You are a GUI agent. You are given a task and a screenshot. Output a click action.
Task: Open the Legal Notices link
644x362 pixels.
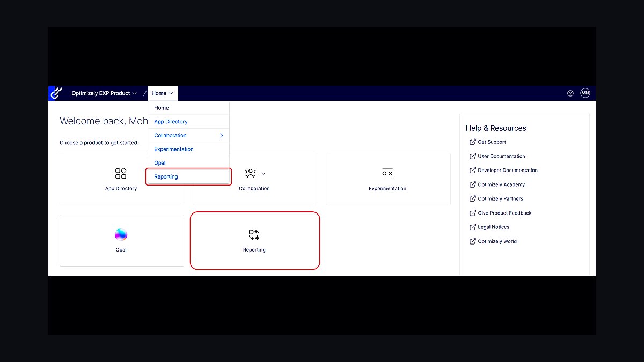(494, 227)
